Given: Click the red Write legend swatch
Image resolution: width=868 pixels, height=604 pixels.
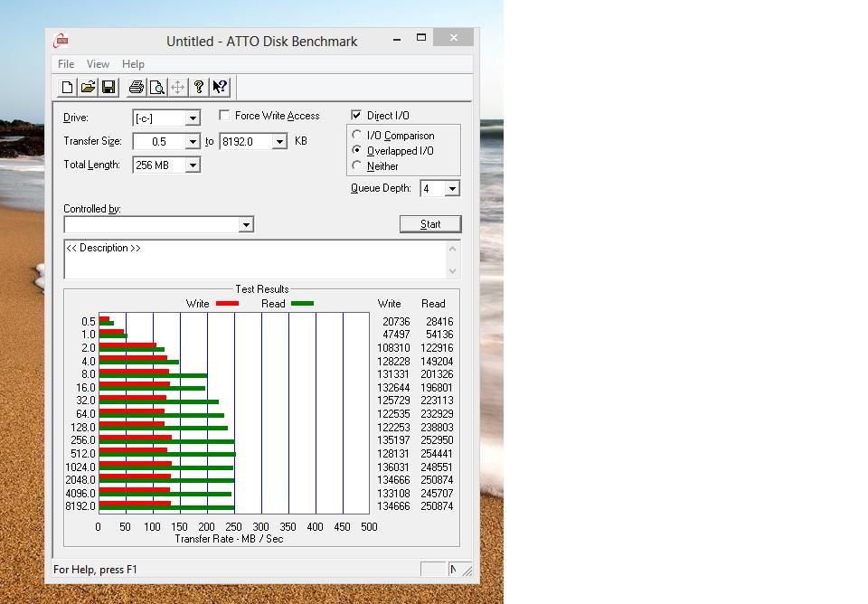Looking at the screenshot, I should pyautogui.click(x=227, y=304).
